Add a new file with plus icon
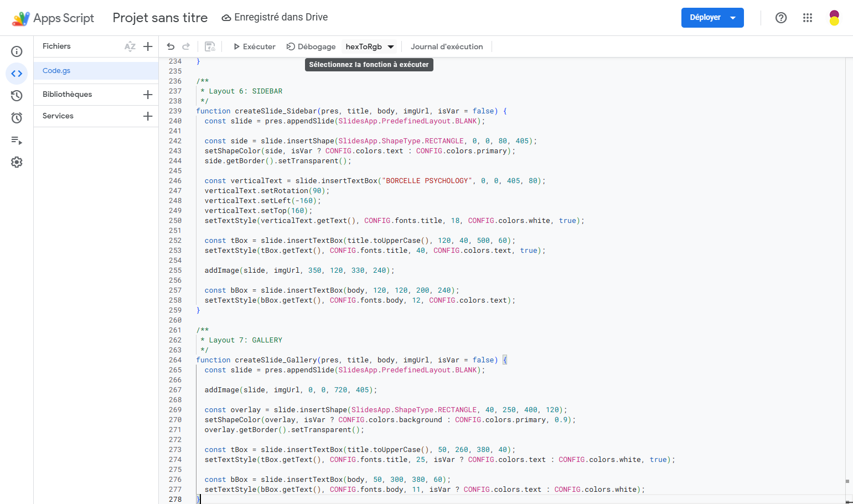853x504 pixels. pos(148,46)
